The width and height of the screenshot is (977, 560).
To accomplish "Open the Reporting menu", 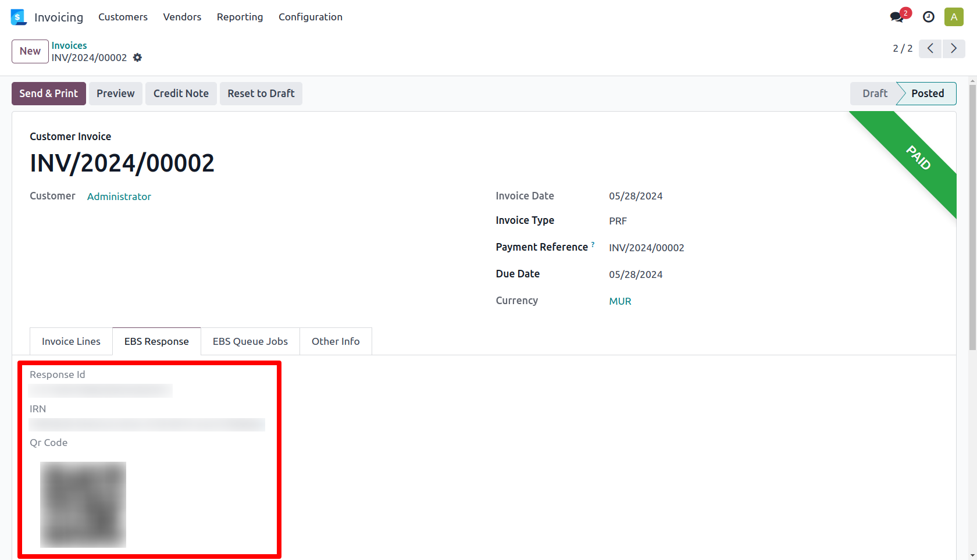I will 240,17.
